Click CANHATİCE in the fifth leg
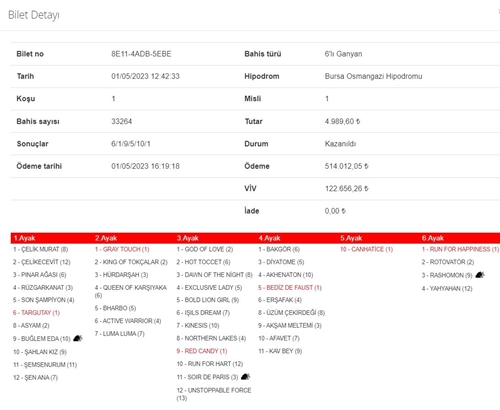This screenshot has width=500, height=410. [366, 249]
